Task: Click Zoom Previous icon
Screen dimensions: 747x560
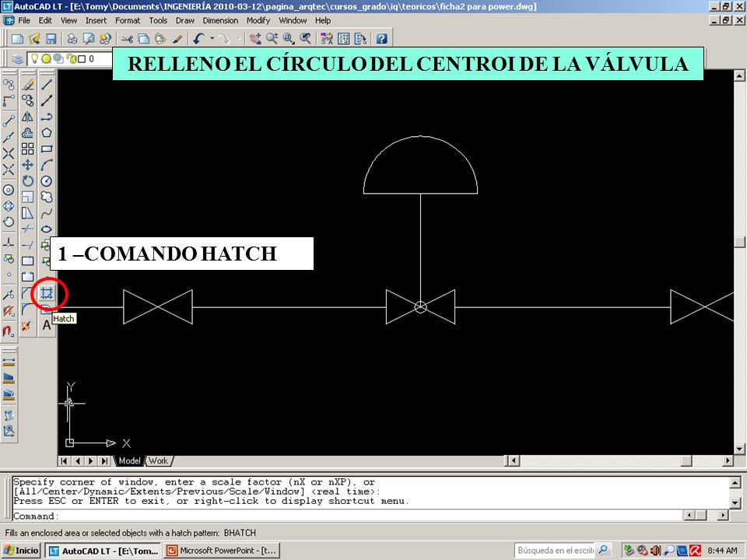Action: 305,39
